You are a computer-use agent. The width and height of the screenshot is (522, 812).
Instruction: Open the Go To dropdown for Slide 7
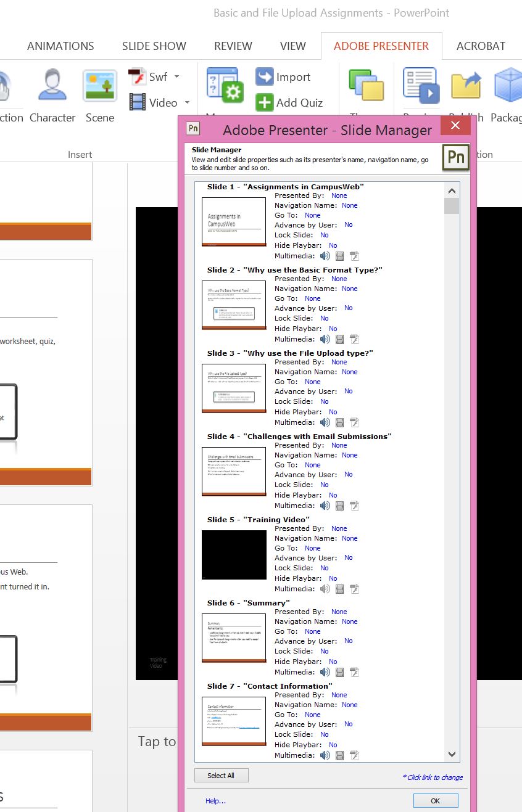312,714
